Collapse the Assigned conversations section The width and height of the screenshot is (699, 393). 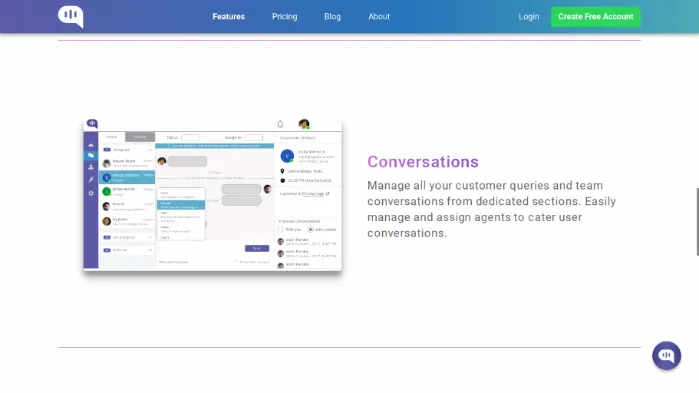pyautogui.click(x=150, y=150)
